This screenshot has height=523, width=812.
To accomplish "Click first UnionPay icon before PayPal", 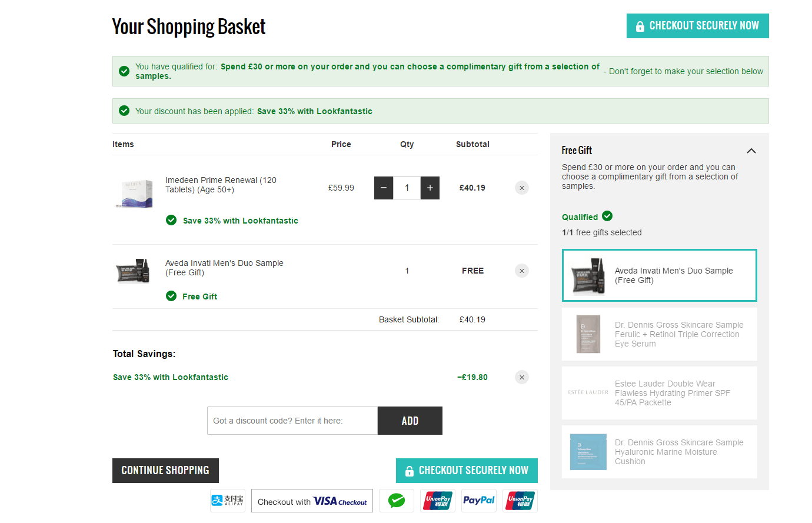I will (x=438, y=501).
